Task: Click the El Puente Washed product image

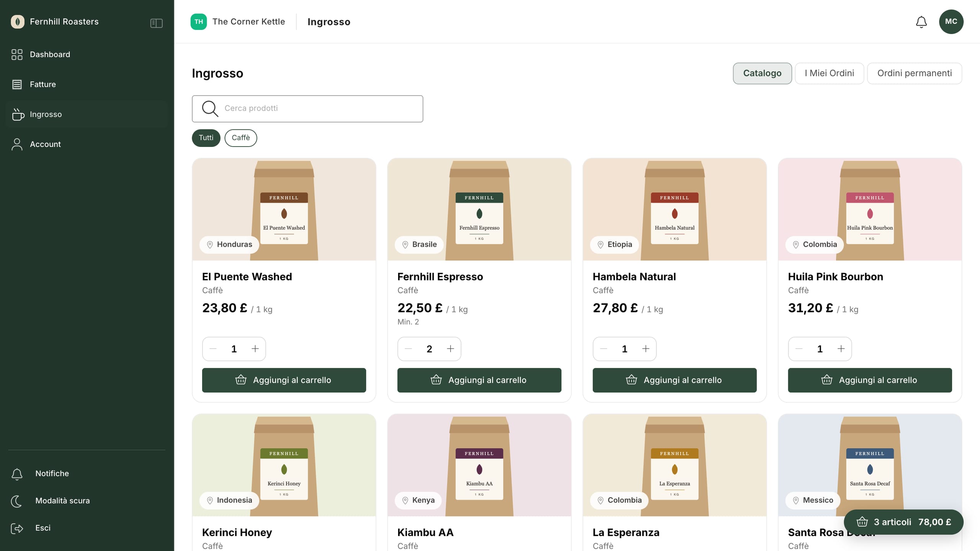Action: pyautogui.click(x=284, y=210)
